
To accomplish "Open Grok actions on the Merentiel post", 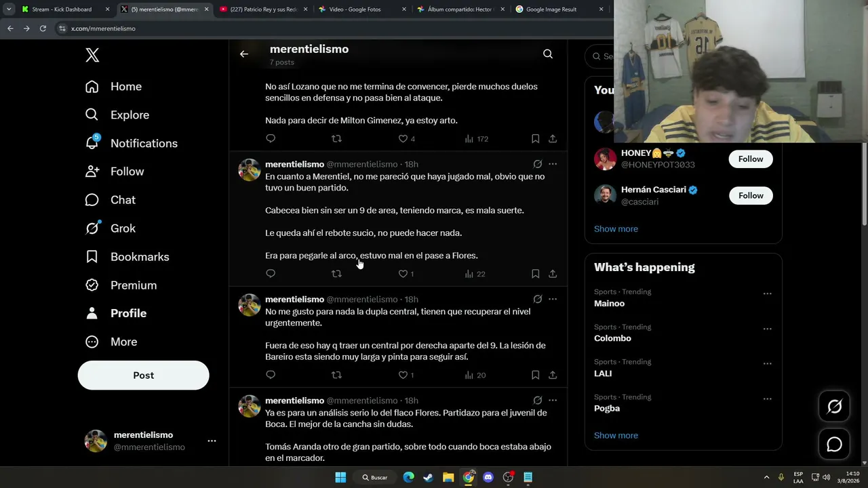I will tap(538, 164).
